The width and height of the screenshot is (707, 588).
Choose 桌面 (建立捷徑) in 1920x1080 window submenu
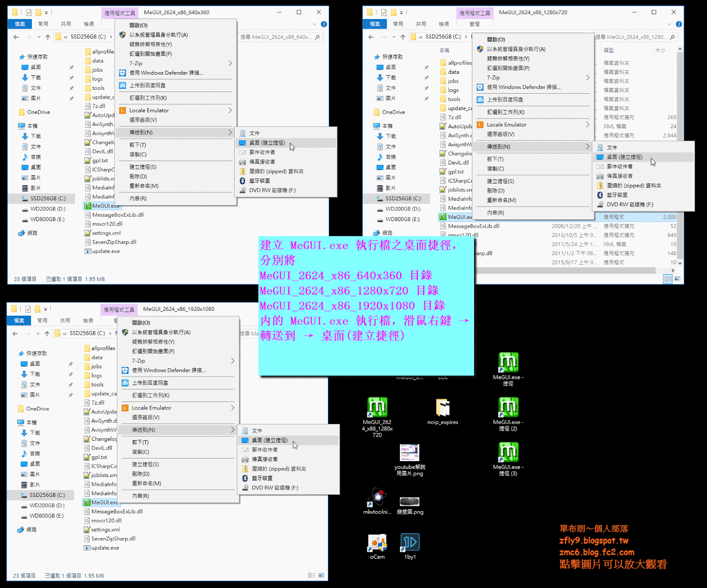coord(289,440)
